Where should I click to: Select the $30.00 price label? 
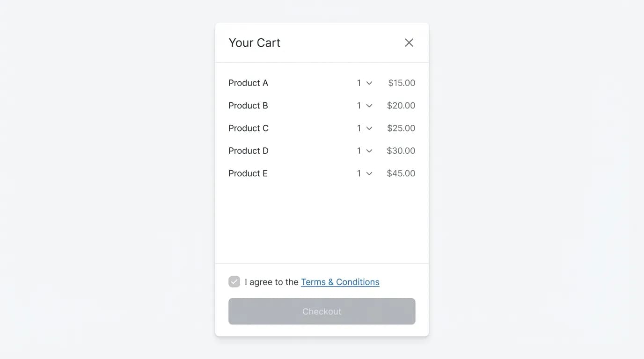[x=401, y=151]
